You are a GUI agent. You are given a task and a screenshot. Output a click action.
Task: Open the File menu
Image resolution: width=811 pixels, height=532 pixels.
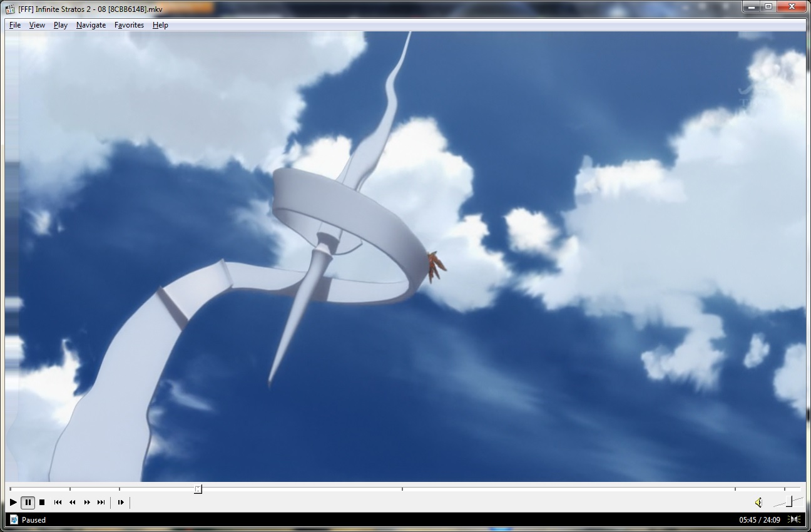point(15,25)
